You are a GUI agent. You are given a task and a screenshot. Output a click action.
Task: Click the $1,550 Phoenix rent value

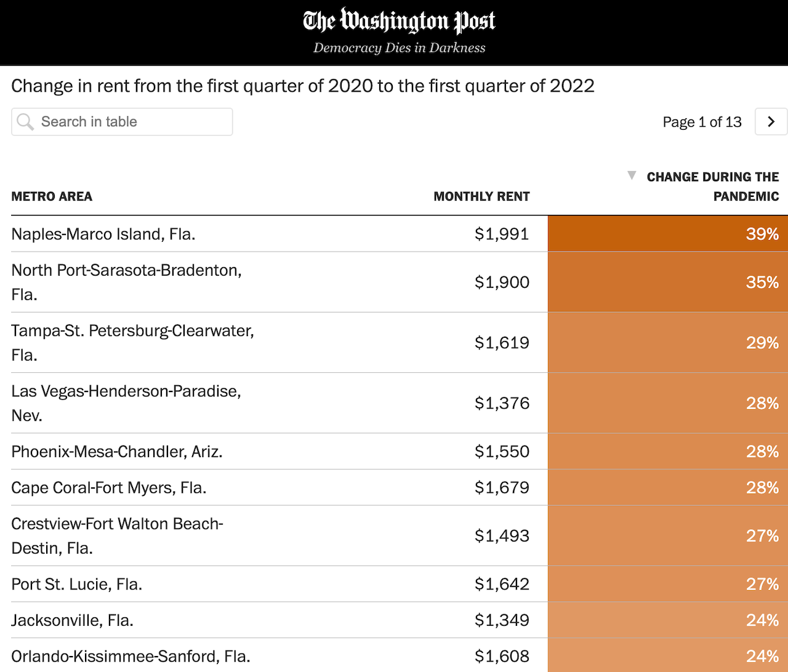point(502,452)
